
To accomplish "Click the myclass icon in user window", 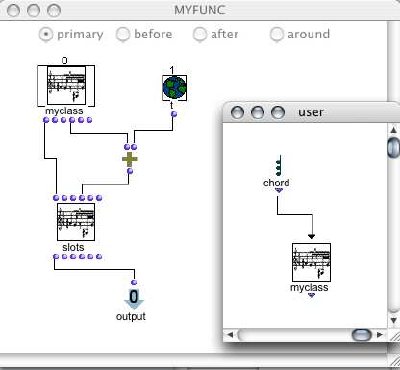I will click(311, 262).
